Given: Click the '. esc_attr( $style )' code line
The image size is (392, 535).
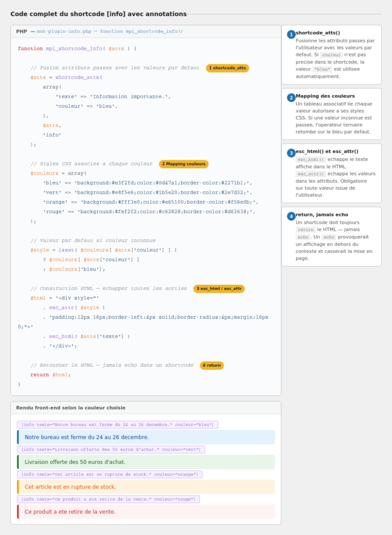Looking at the screenshot, I should tap(74, 307).
